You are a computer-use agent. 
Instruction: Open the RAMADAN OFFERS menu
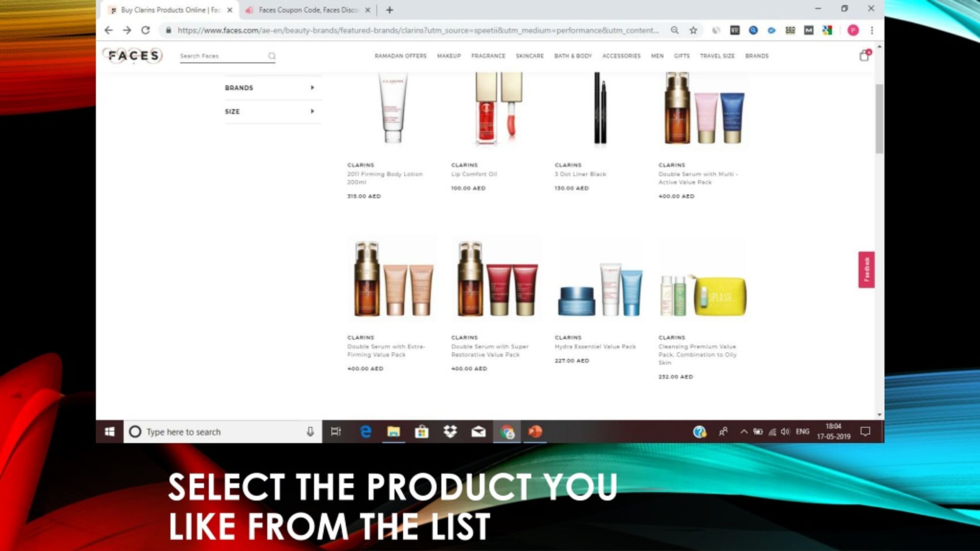tap(400, 56)
